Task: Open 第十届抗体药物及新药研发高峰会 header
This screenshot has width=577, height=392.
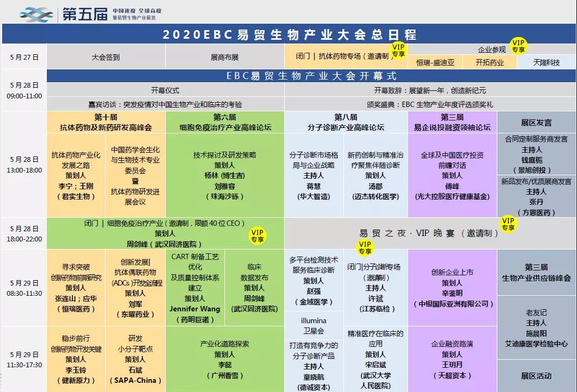Action: [x=106, y=123]
